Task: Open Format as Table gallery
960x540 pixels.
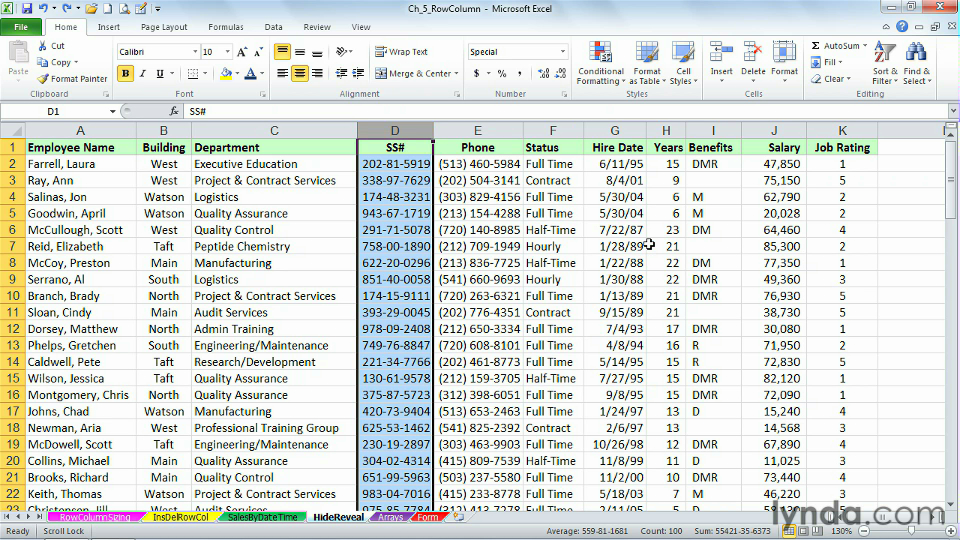Action: tap(647, 63)
